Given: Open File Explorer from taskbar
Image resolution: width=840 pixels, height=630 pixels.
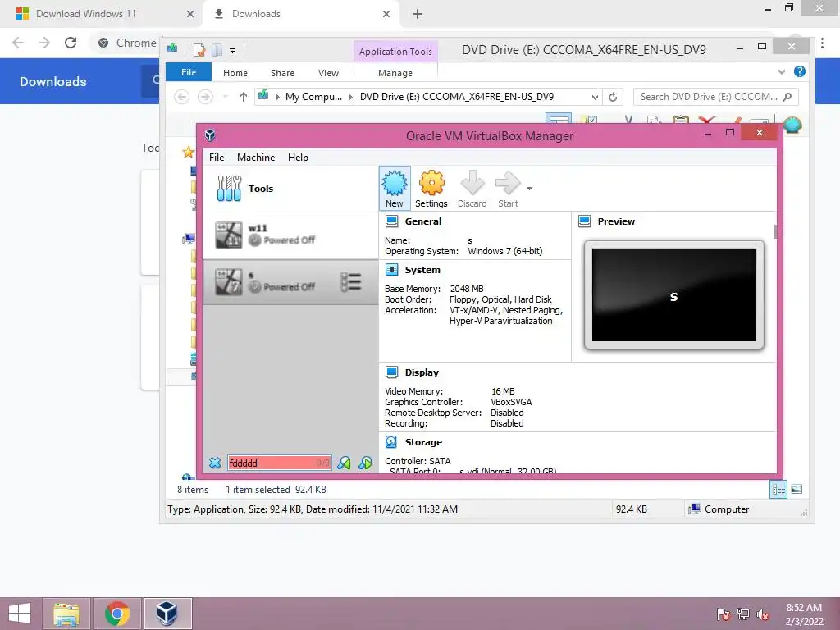Looking at the screenshot, I should click(x=66, y=614).
